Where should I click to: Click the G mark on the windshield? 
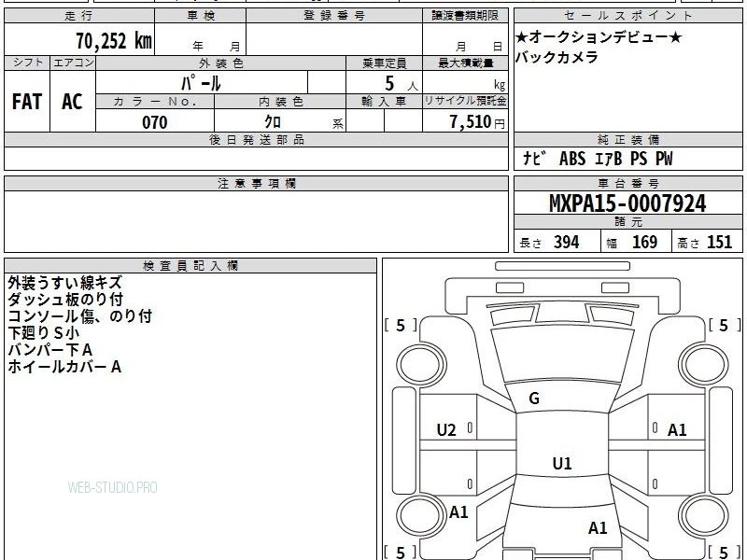coord(534,399)
